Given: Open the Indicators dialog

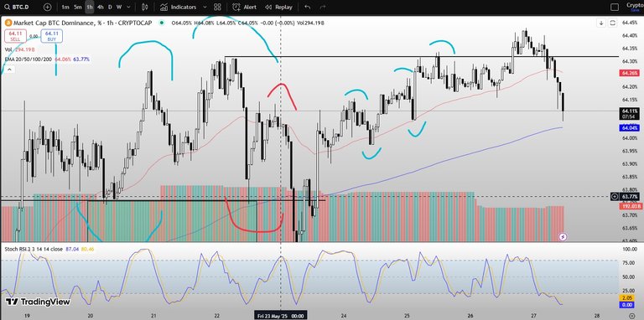Looking at the screenshot, I should (179, 7).
